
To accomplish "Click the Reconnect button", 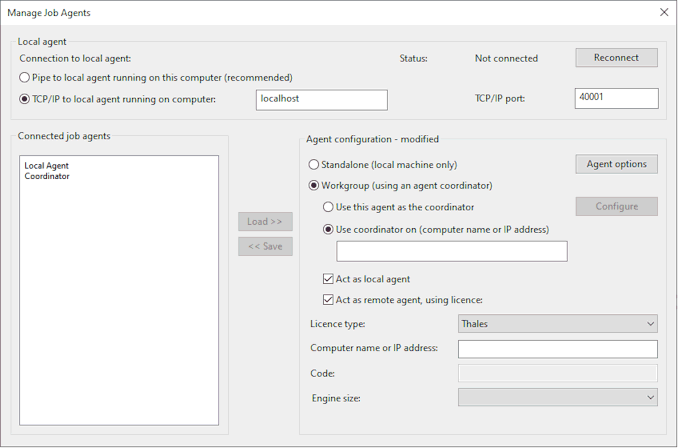I will pyautogui.click(x=616, y=58).
